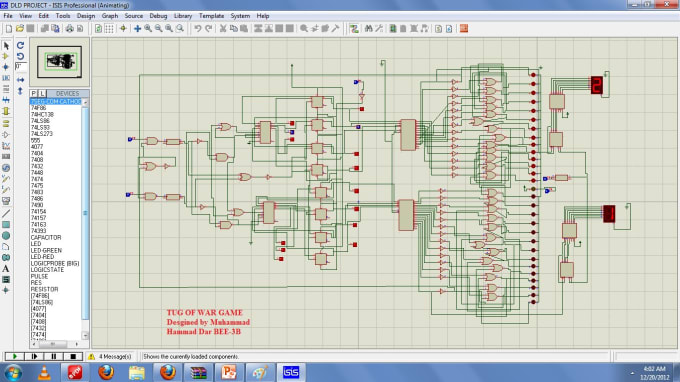Open VLC from the taskbar
This screenshot has width=680, height=382.
coord(44,372)
